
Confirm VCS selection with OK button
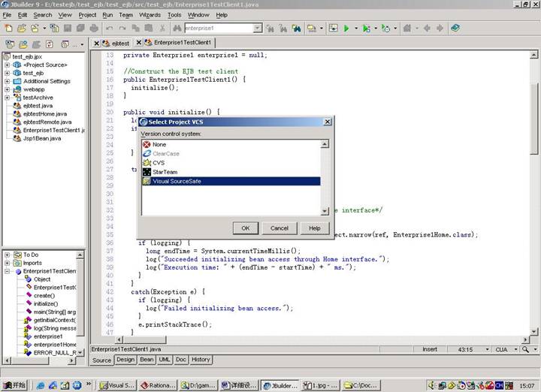click(245, 228)
